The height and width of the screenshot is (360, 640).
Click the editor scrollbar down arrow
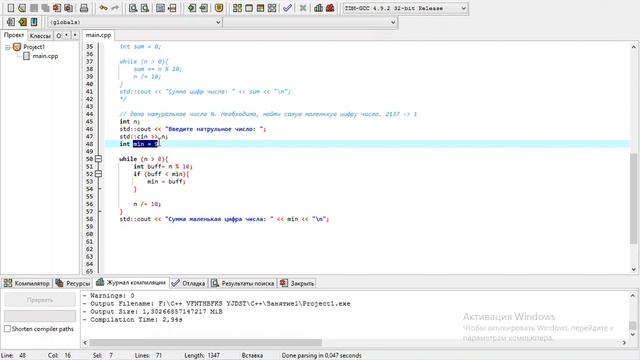[633, 269]
